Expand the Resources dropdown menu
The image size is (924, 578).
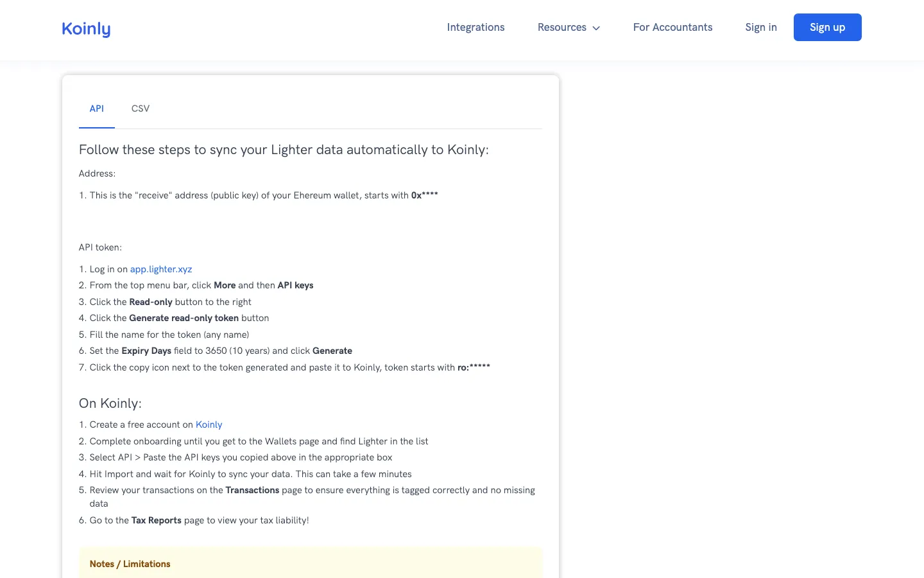tap(569, 27)
